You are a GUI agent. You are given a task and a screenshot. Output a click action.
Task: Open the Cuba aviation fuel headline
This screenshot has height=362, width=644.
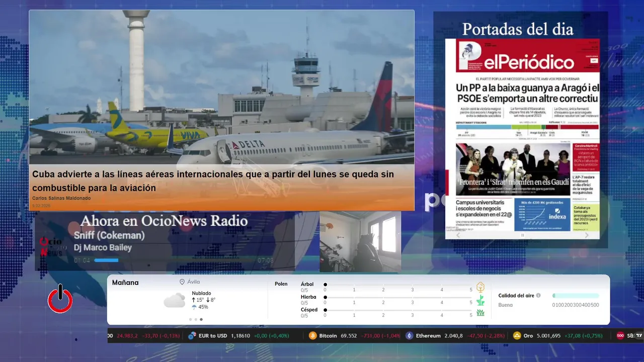point(213,181)
